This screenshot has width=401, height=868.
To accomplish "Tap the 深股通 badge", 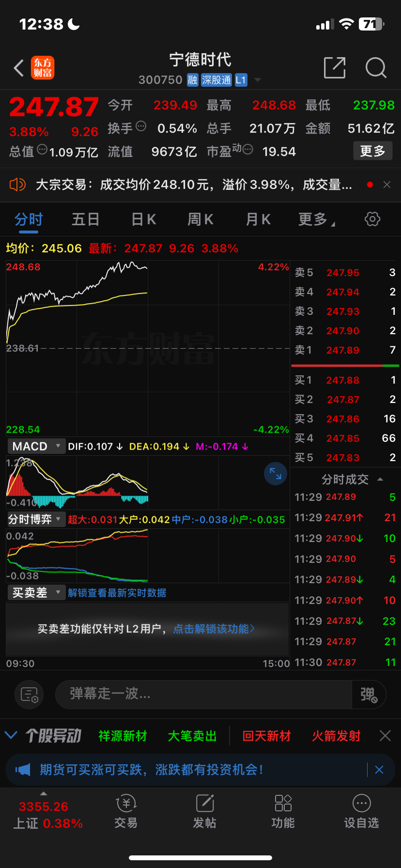I will [216, 80].
